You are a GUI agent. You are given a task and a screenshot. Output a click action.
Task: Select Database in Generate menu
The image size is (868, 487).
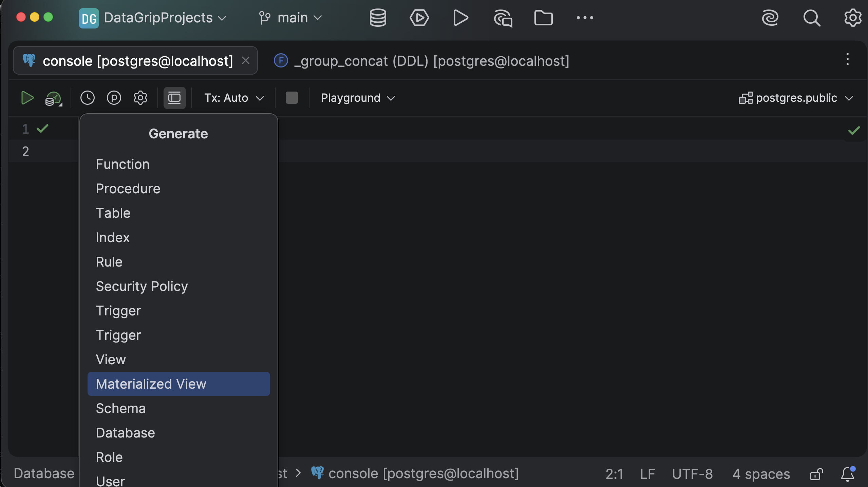tap(179, 433)
